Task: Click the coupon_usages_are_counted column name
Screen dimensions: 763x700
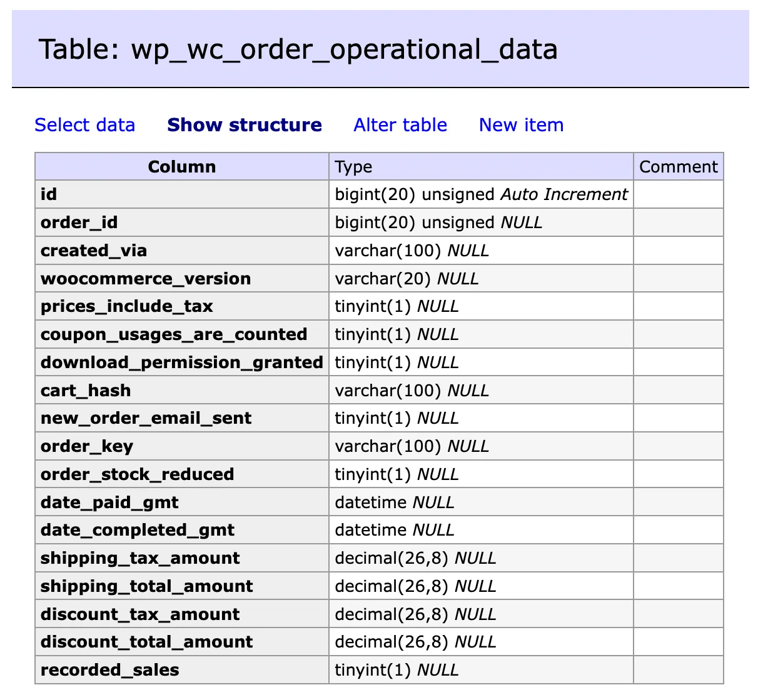Action: (174, 334)
